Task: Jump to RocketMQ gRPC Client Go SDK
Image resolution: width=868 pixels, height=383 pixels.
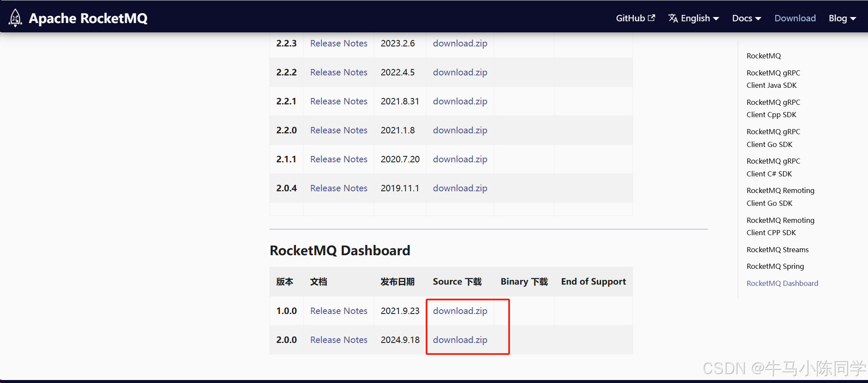Action: tap(773, 138)
